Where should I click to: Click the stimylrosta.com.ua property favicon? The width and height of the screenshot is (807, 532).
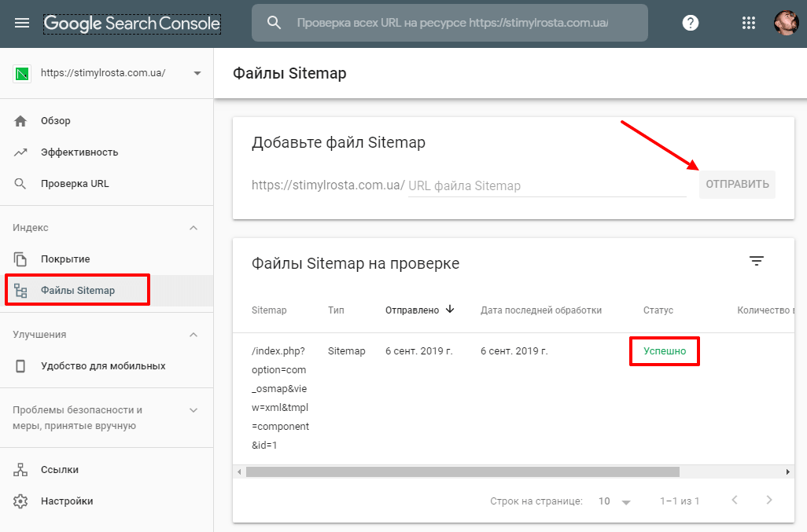(x=21, y=74)
